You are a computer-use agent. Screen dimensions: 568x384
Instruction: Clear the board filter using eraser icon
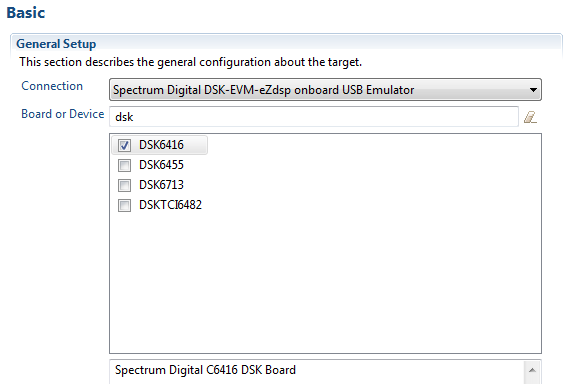click(530, 117)
